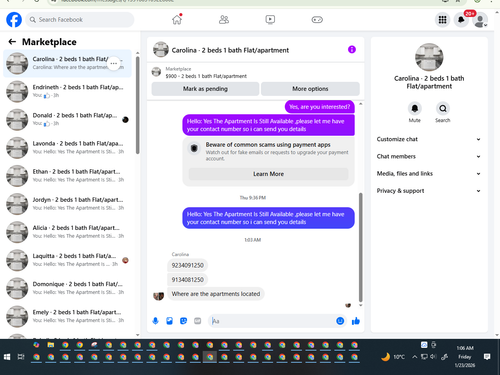
Task: Open the account profile avatar menu
Action: 480,20
